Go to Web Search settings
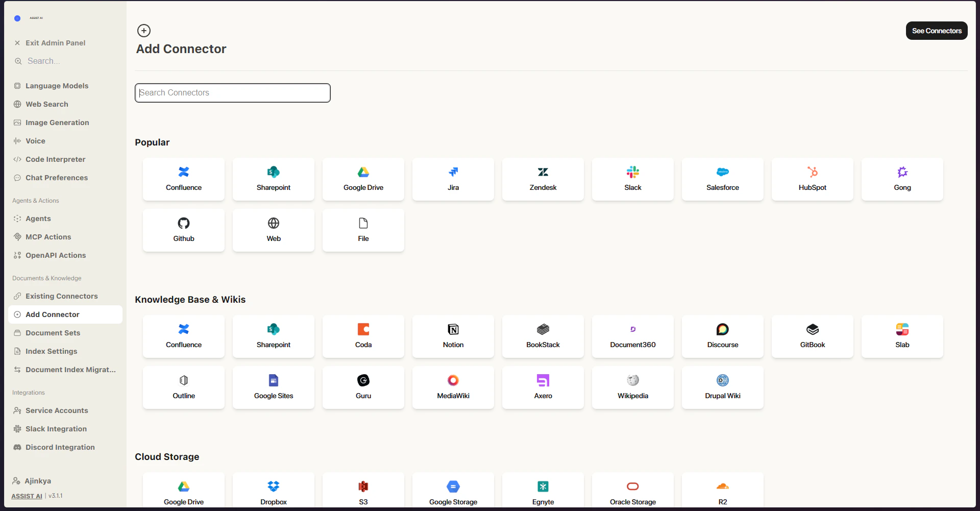The height and width of the screenshot is (511, 980). 65,104
